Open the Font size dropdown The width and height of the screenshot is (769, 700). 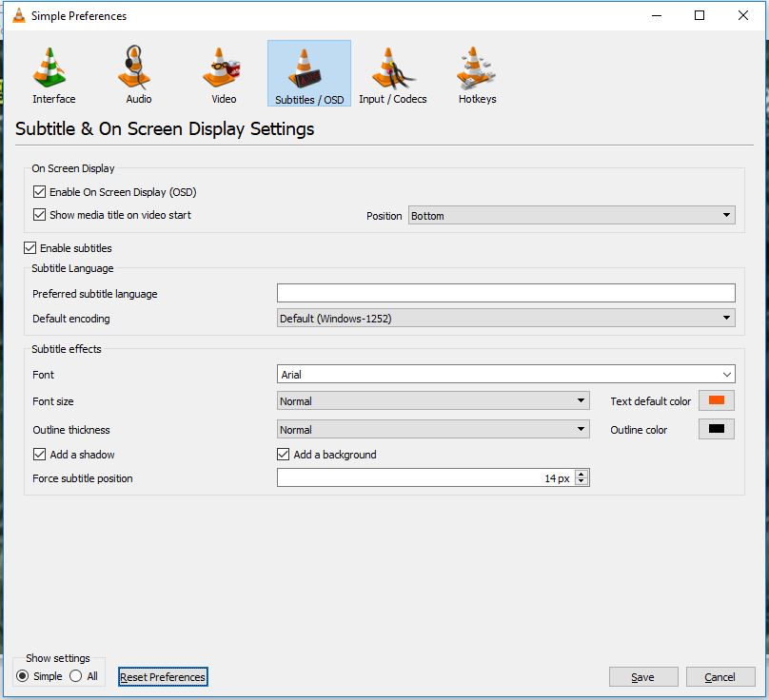433,401
